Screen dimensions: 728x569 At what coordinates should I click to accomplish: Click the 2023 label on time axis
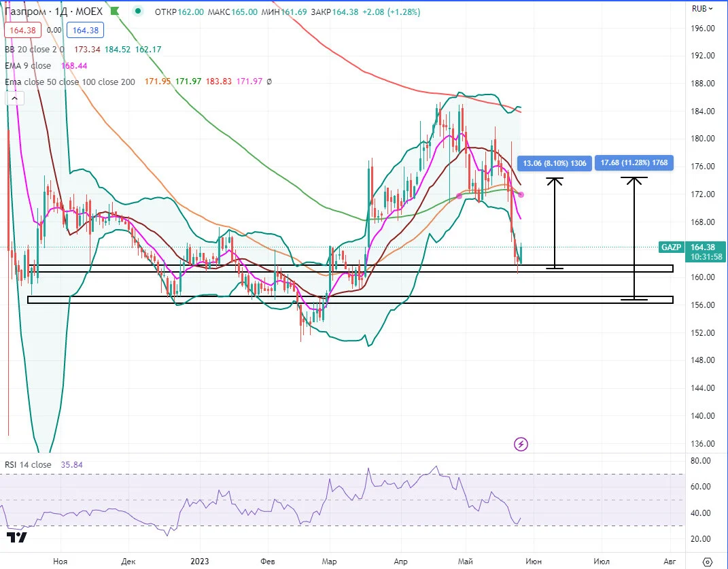click(200, 562)
